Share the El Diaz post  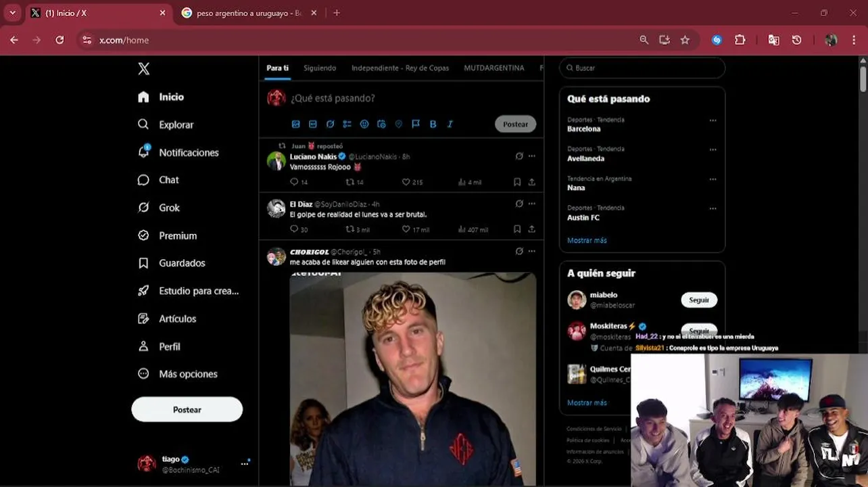point(532,229)
